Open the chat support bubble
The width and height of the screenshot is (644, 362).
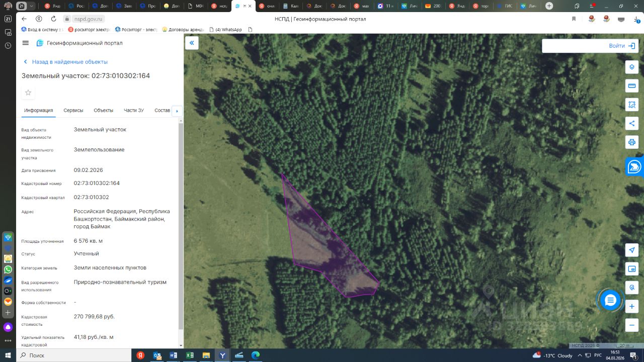tap(610, 300)
